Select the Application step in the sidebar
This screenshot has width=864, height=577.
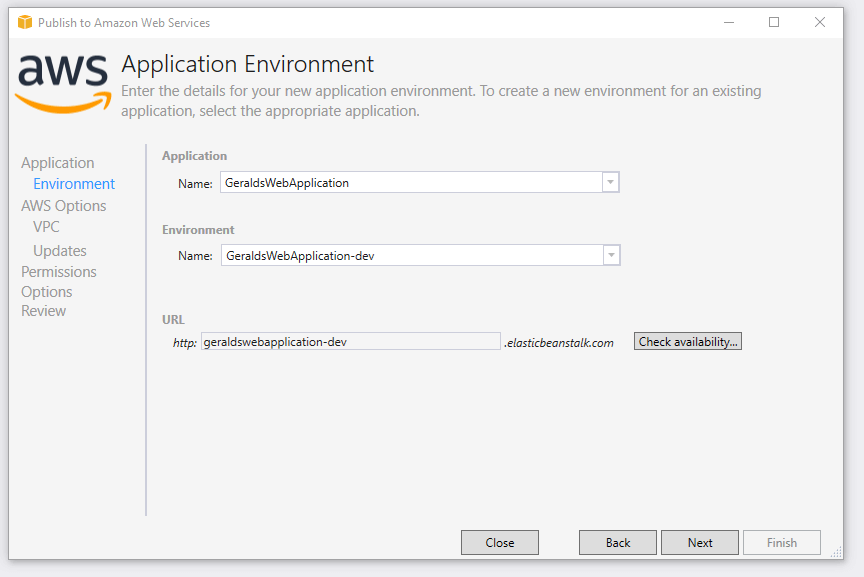(58, 163)
